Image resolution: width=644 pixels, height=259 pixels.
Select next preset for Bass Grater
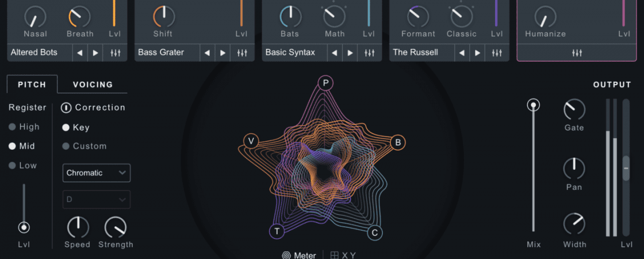[223, 53]
